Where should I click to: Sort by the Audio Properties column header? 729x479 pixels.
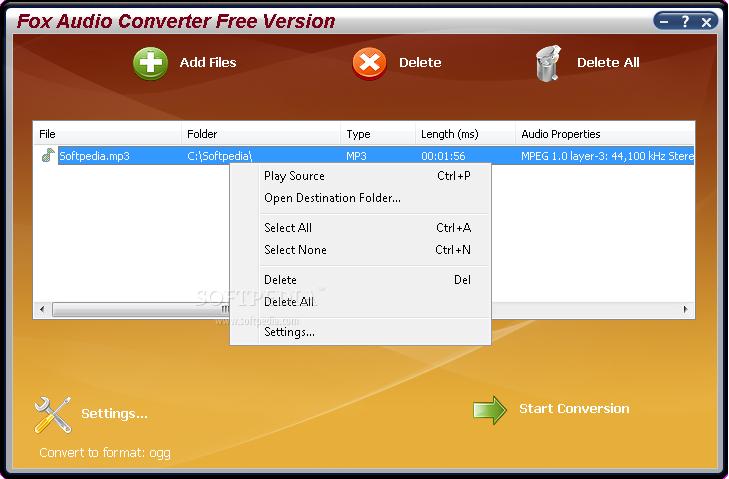[x=605, y=134]
